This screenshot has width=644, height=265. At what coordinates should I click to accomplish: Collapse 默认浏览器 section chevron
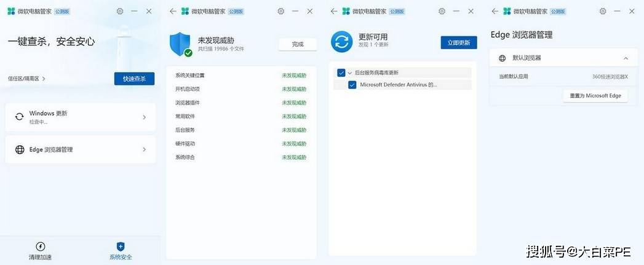[626, 58]
